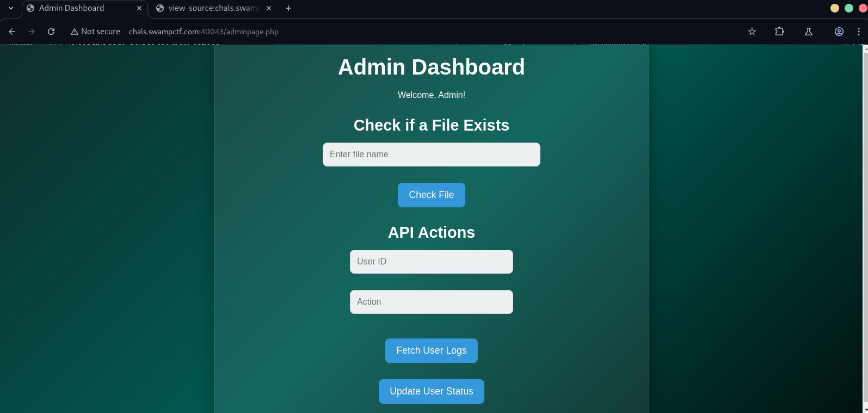Click Update User Status button

click(431, 391)
